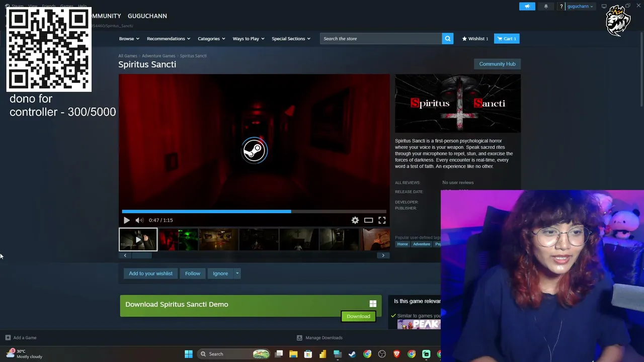Open the Windows Start menu

[x=189, y=354]
